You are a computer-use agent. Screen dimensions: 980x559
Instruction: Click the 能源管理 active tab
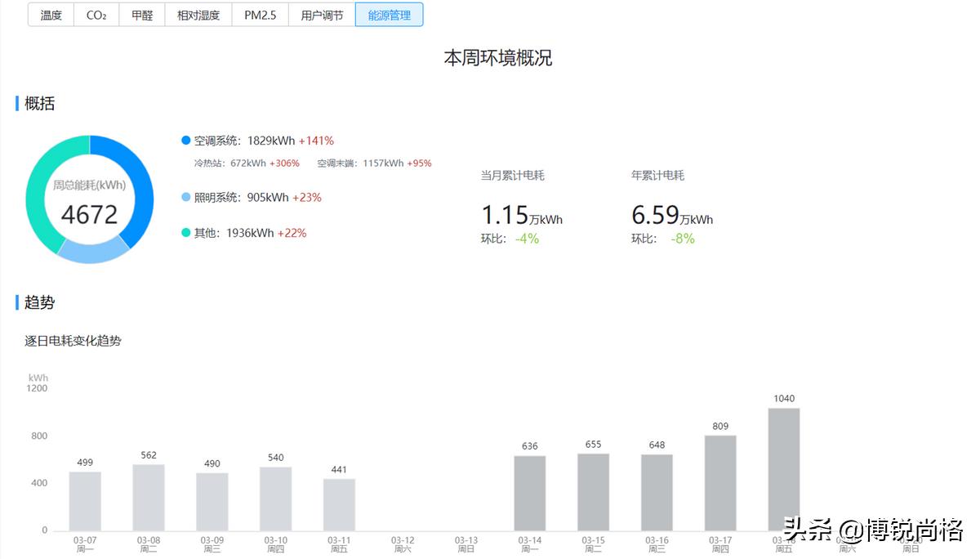pos(390,14)
